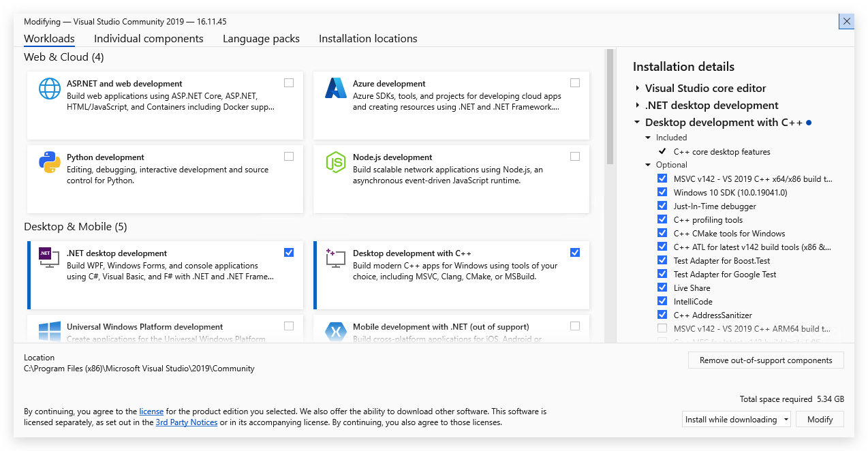Uncheck Desktop development with C++ workload
Viewport: 868px width, 451px height.
coord(575,253)
